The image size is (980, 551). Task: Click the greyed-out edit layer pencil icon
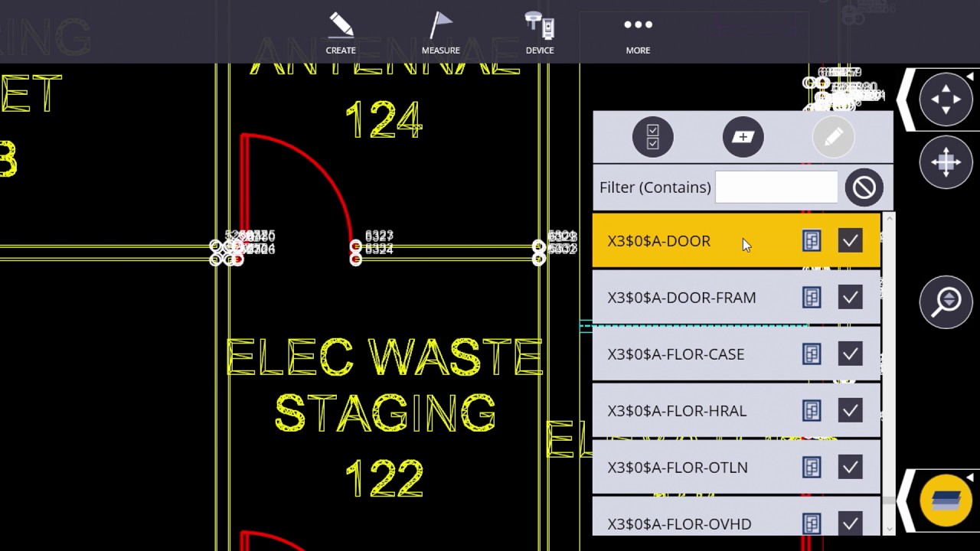point(833,137)
